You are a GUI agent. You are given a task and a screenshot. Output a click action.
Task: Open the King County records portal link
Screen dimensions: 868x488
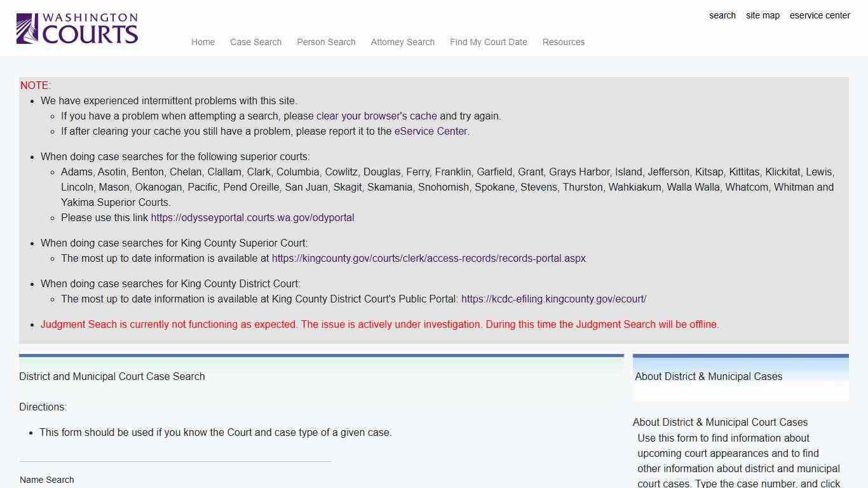(x=429, y=258)
